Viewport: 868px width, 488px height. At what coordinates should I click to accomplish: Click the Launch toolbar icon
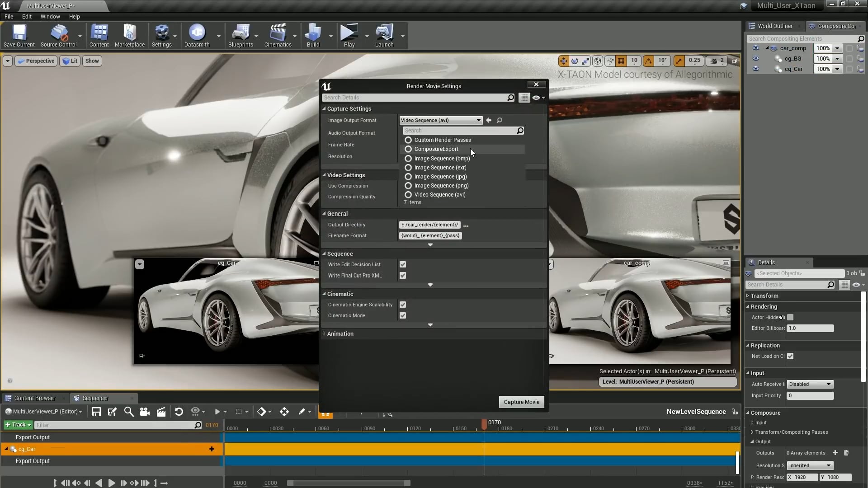click(x=384, y=36)
